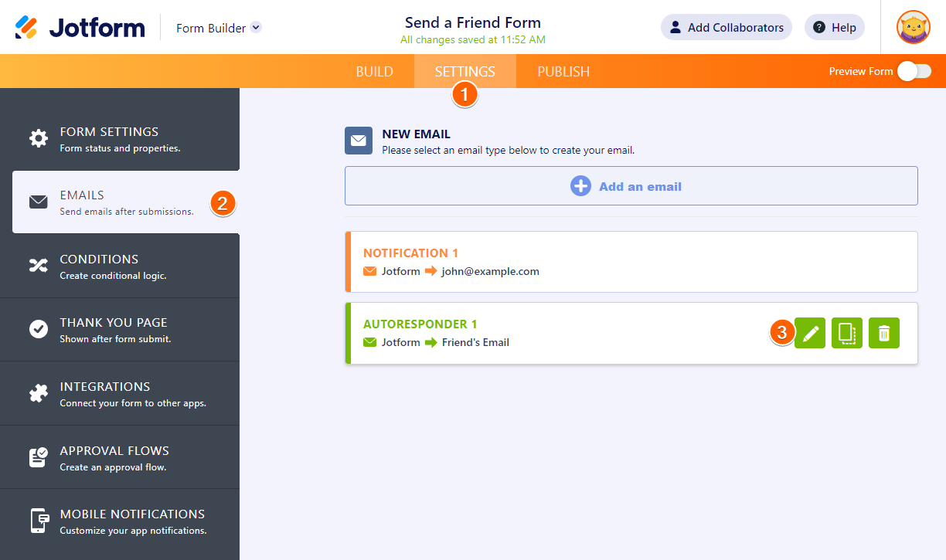Delete Autoresponder 1 with the trash icon

pyautogui.click(x=884, y=333)
